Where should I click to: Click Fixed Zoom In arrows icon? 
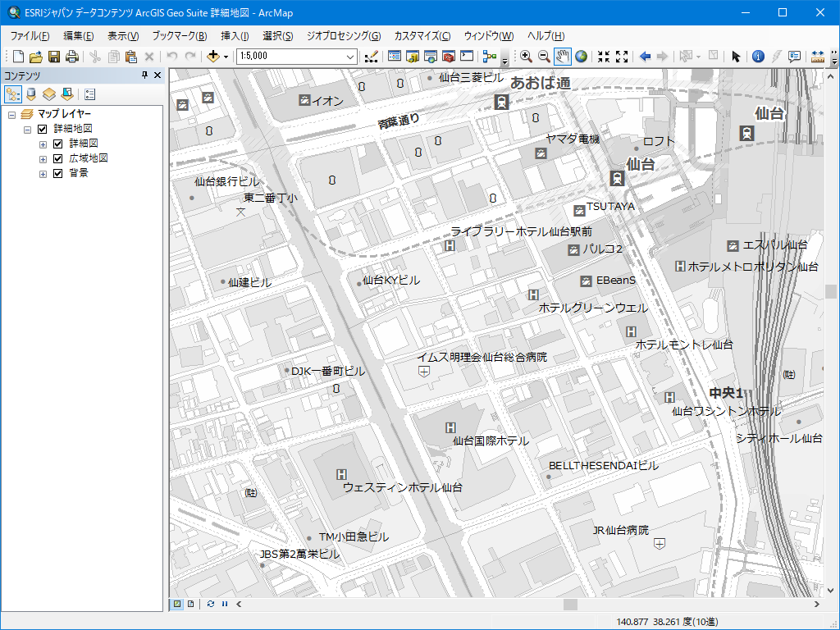(604, 57)
